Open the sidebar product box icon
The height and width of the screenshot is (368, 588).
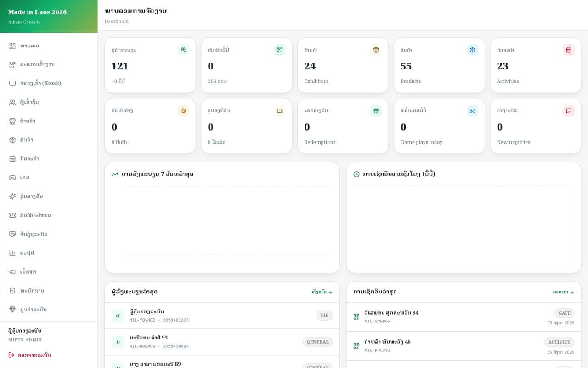pyautogui.click(x=12, y=140)
